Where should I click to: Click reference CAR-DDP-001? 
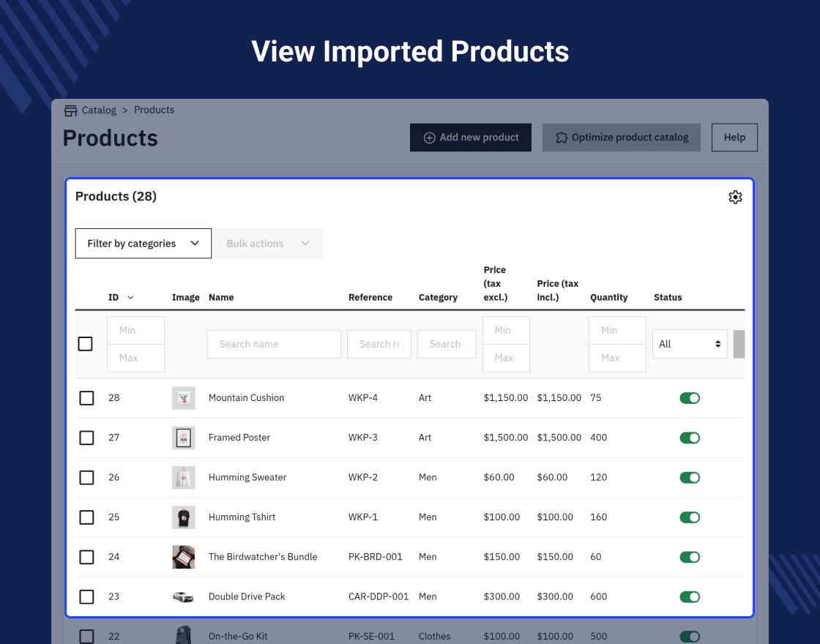coord(378,596)
